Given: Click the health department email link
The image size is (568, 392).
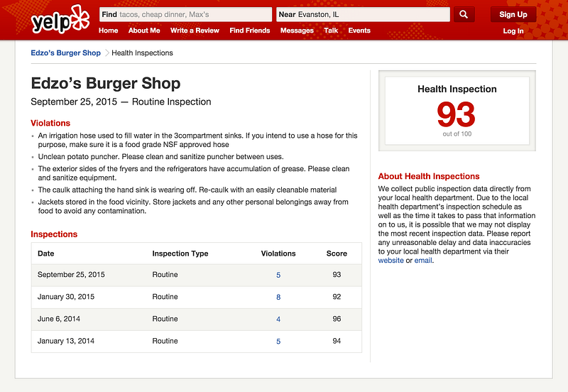Looking at the screenshot, I should pyautogui.click(x=423, y=260).
